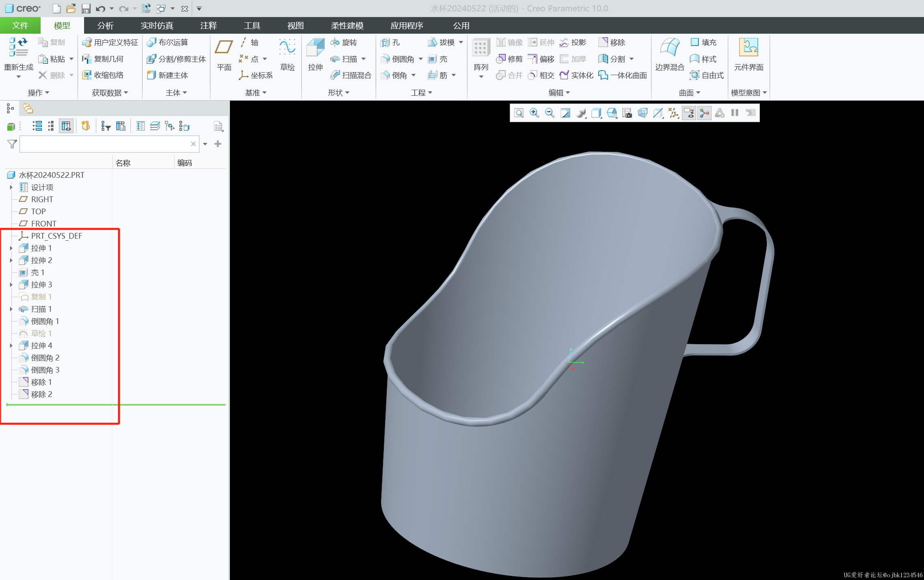Click the Zoom In magnifier icon
Viewport: 924px width, 580px height.
(x=534, y=113)
